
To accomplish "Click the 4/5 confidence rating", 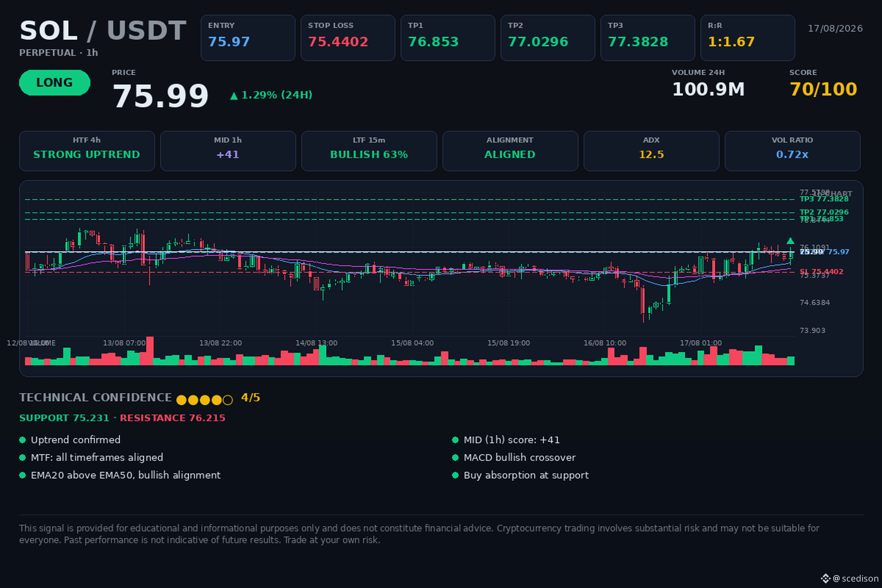I will click(251, 398).
